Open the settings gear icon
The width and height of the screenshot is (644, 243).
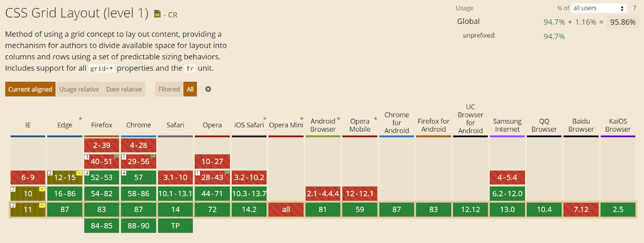[208, 89]
